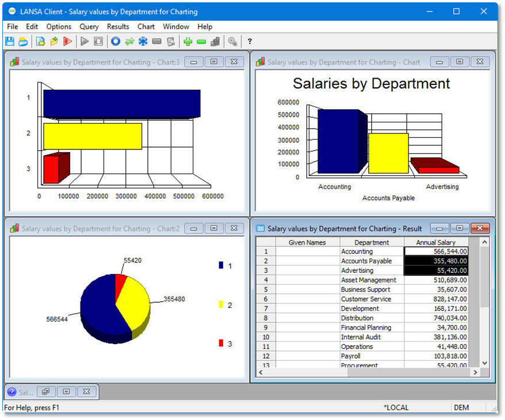Click the blue floppy disk Save icon
This screenshot has width=505, height=420.
pos(9,41)
